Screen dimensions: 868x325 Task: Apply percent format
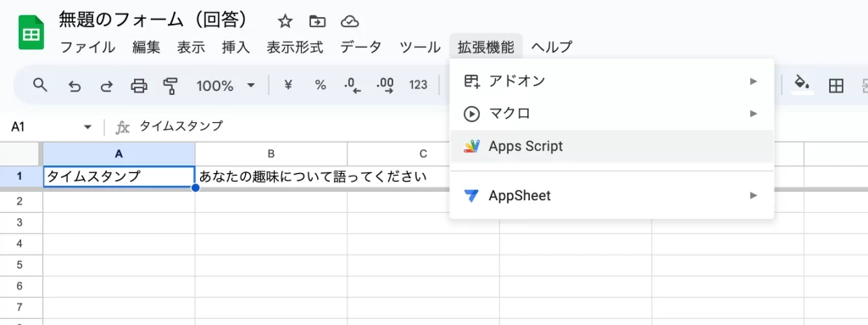(x=320, y=85)
